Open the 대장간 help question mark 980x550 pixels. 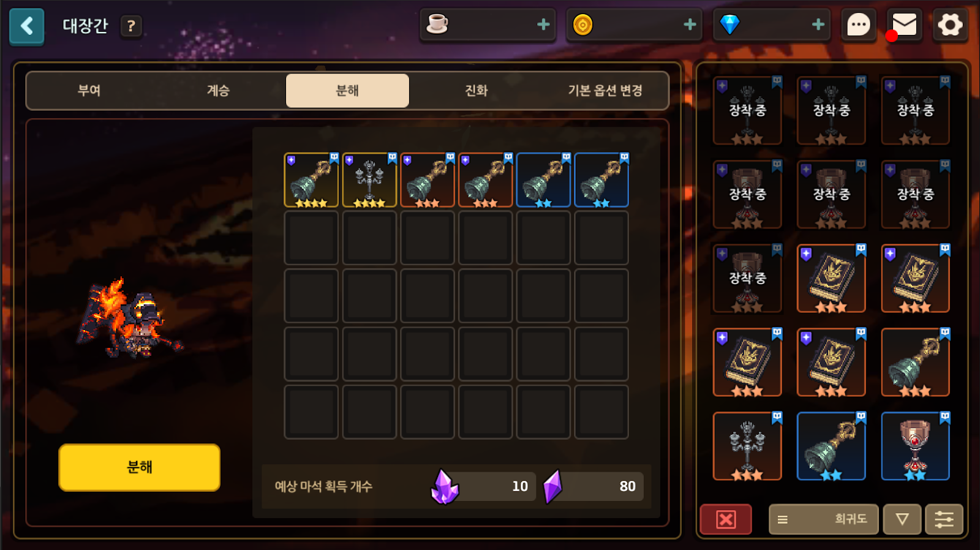click(x=130, y=26)
